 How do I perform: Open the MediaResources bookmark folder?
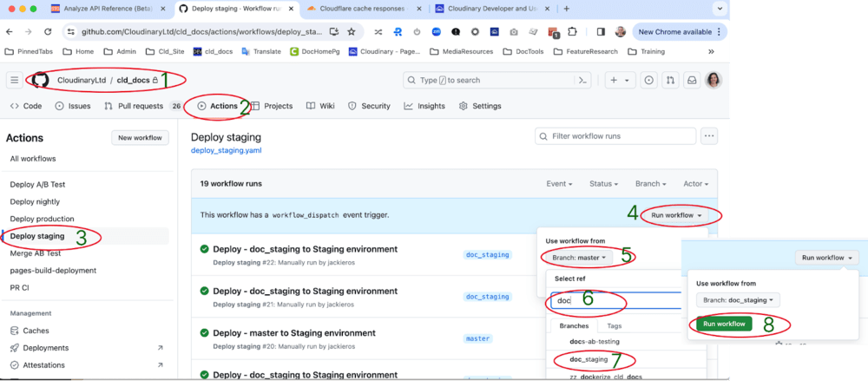[x=462, y=51]
